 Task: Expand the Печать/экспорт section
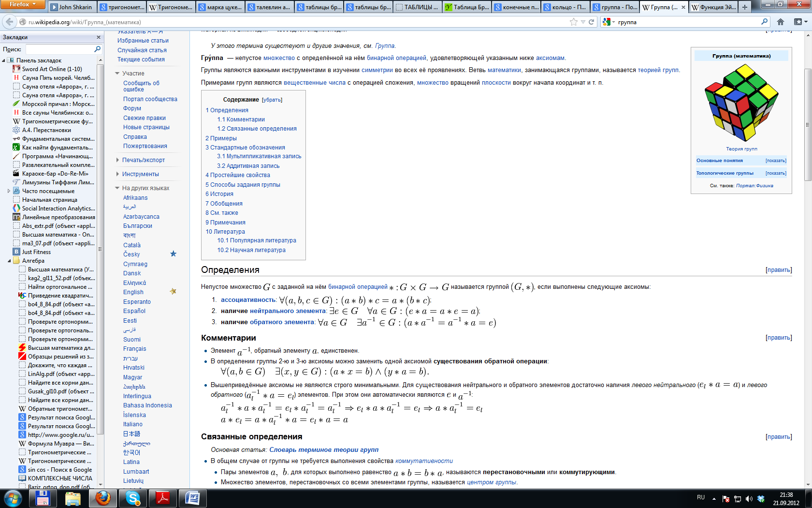117,160
